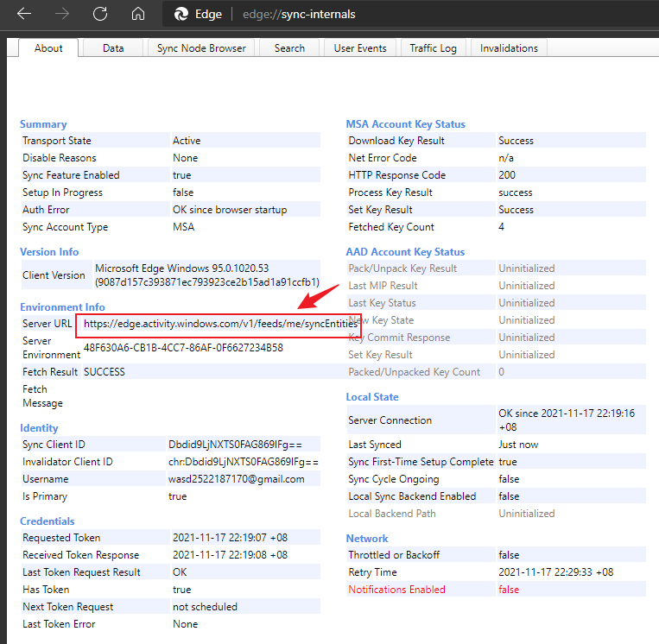
Task: Select Received Token Response timestamp 22:19:08
Action: 230,555
